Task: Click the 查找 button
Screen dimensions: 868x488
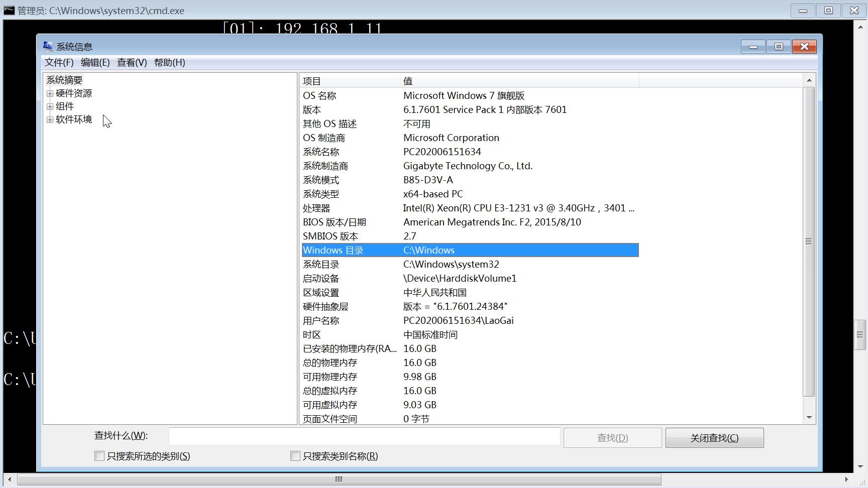Action: [x=612, y=437]
